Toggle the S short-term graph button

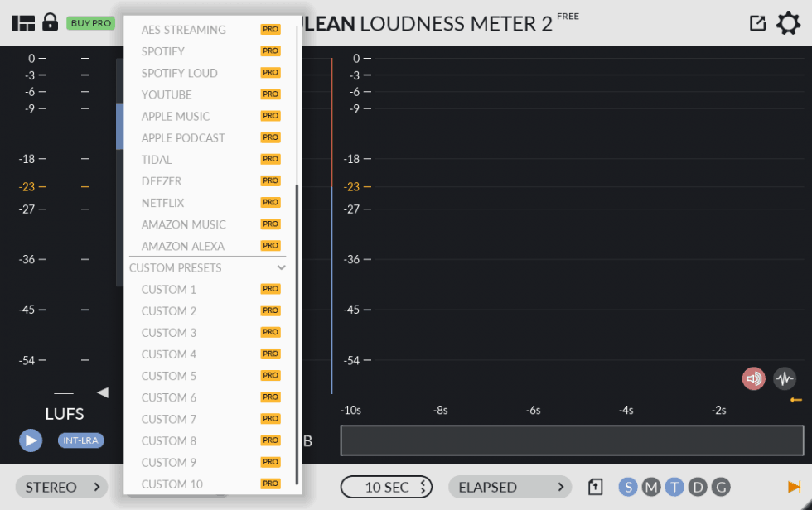[628, 488]
